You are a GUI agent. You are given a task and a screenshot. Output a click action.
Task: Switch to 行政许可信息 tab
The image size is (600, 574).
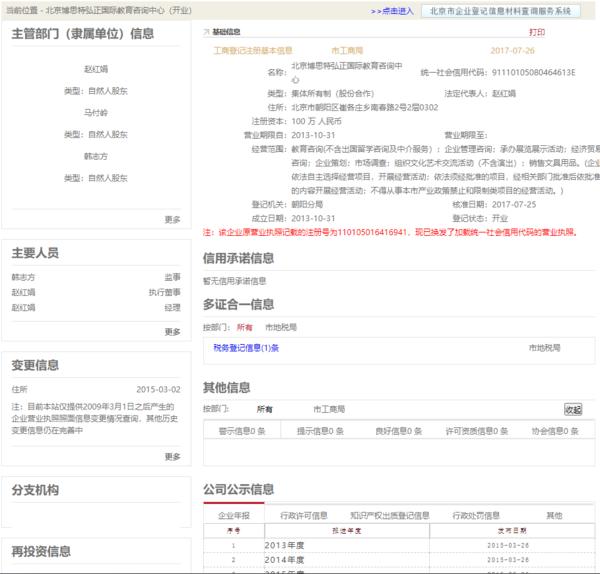tap(304, 515)
